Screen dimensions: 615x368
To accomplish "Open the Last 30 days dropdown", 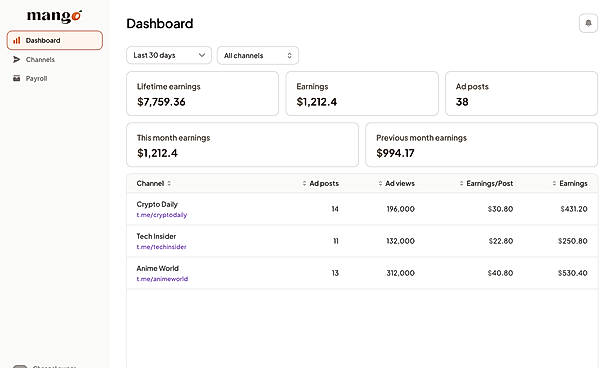I will [169, 55].
